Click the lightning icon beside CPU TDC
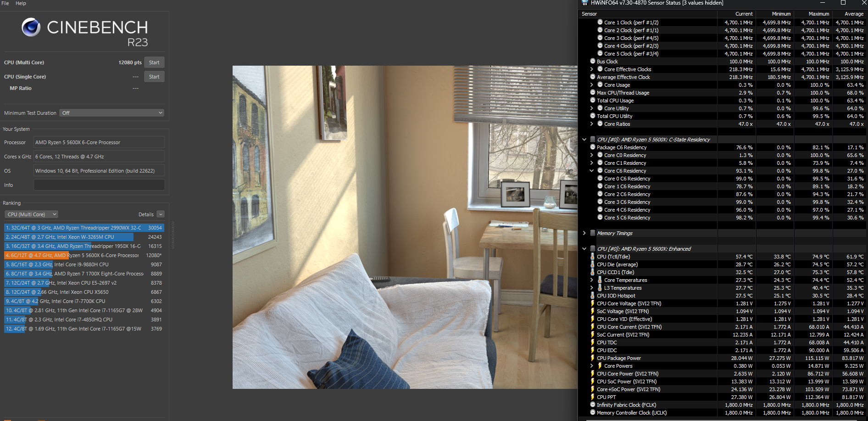 point(593,342)
